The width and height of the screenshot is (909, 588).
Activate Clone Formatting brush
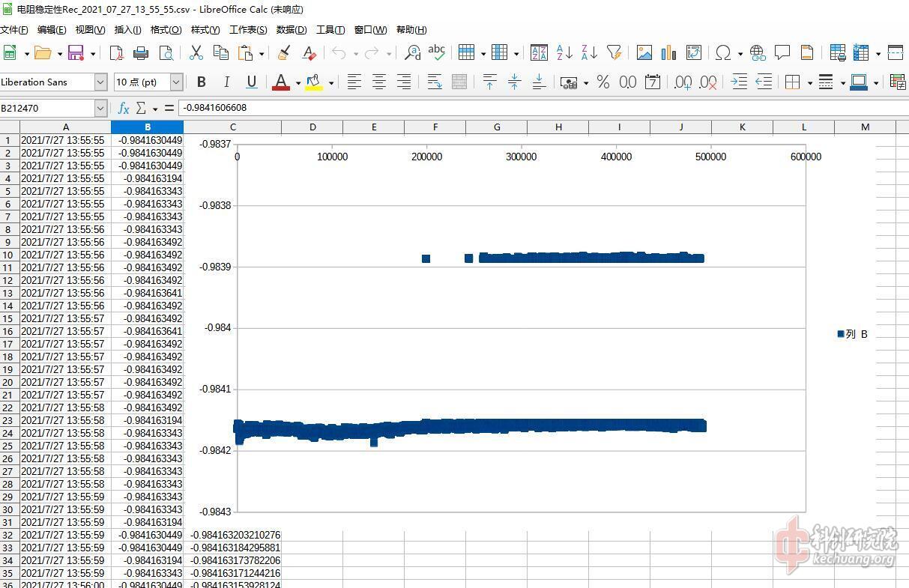(x=284, y=52)
